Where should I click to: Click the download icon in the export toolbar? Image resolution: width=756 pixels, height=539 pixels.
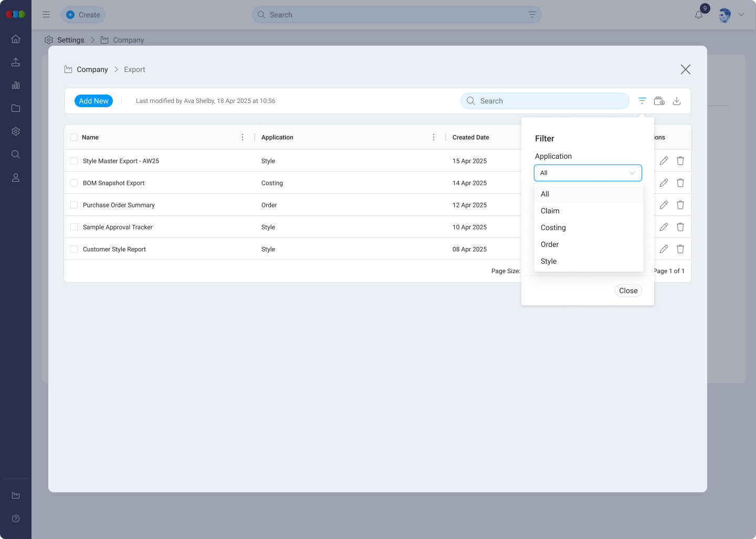[677, 101]
